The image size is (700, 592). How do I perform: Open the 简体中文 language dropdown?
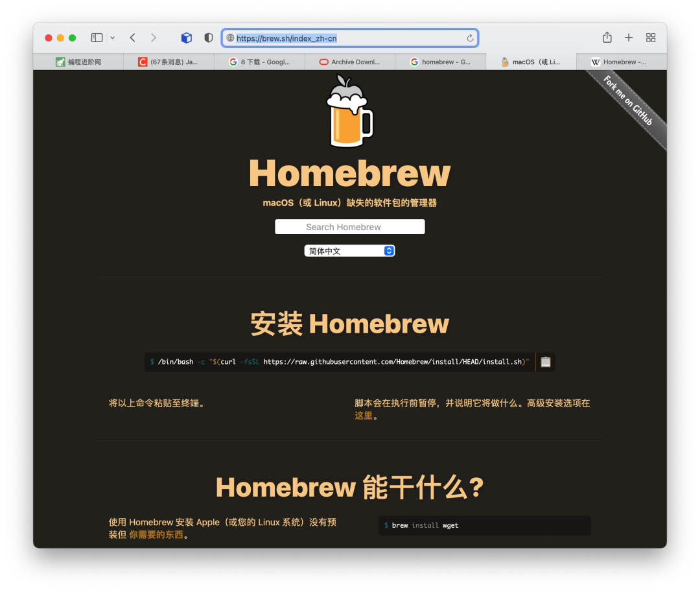(x=349, y=251)
